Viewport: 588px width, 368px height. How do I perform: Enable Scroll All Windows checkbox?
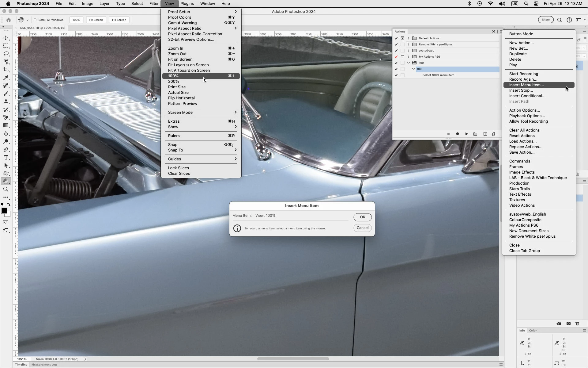click(x=35, y=20)
